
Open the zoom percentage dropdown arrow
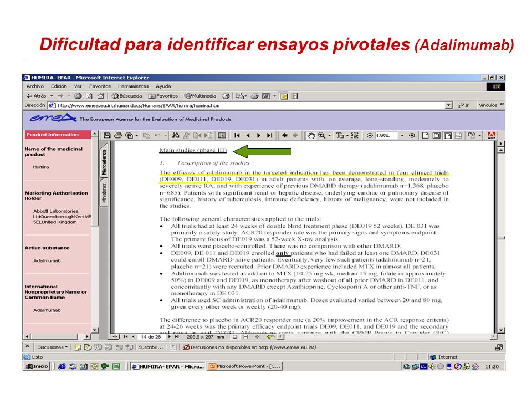402,135
